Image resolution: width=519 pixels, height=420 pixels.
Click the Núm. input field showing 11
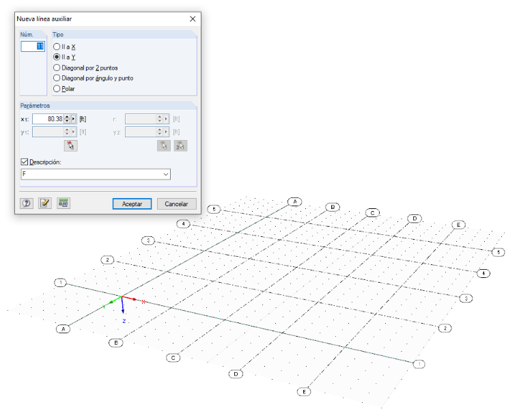33,46
